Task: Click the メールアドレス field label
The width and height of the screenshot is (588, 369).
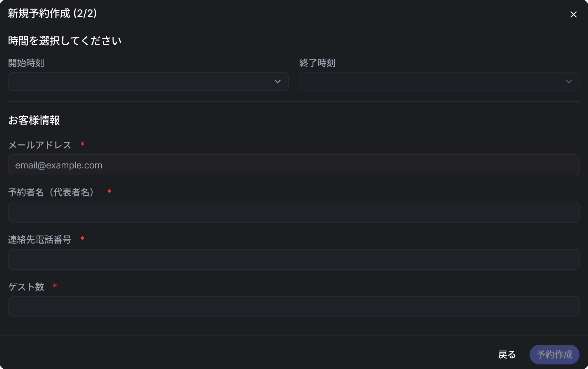Action: (40, 145)
